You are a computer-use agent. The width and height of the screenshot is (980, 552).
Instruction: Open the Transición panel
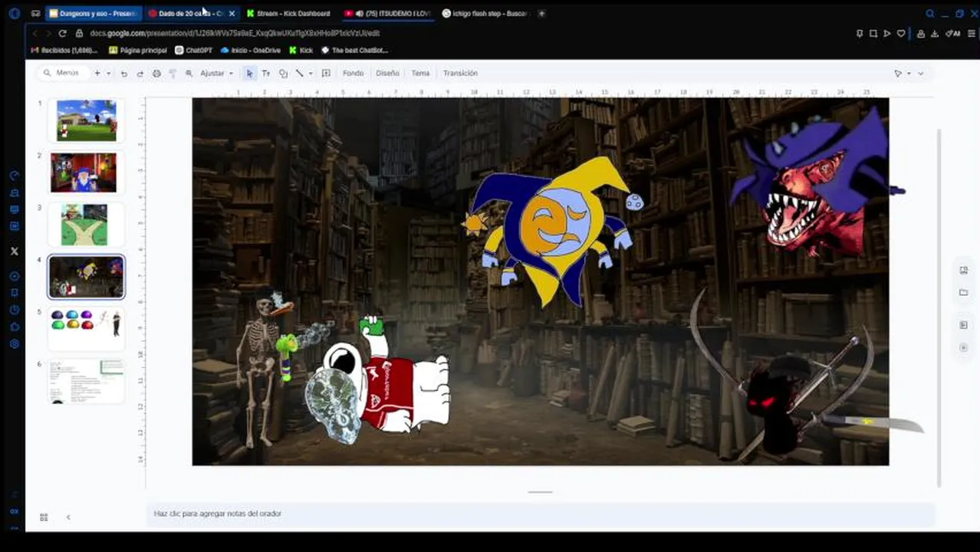(460, 74)
